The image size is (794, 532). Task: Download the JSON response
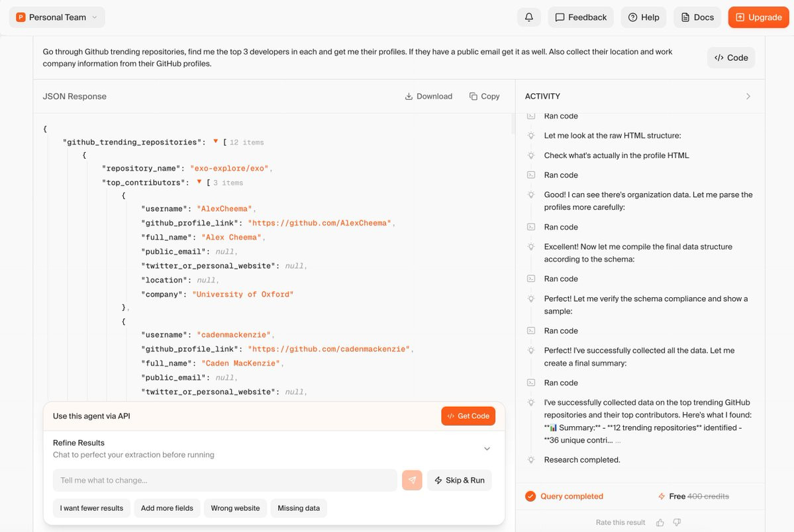click(x=428, y=96)
